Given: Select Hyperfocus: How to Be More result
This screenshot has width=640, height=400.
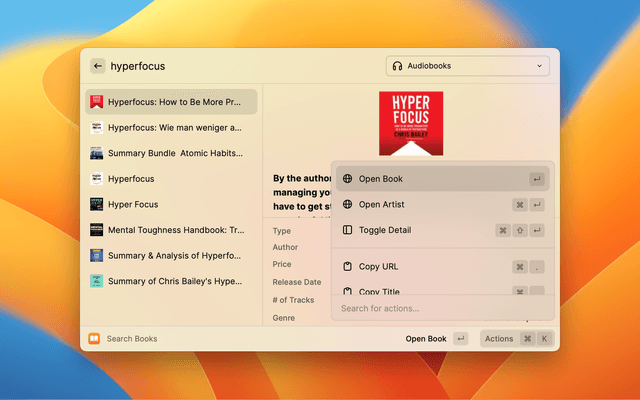Looking at the screenshot, I should [171, 102].
